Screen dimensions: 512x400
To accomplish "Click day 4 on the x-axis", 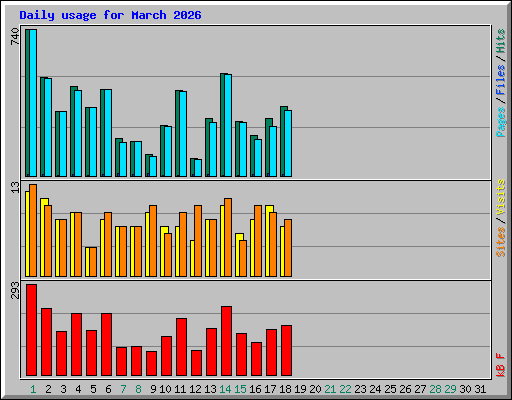I will click(78, 389).
